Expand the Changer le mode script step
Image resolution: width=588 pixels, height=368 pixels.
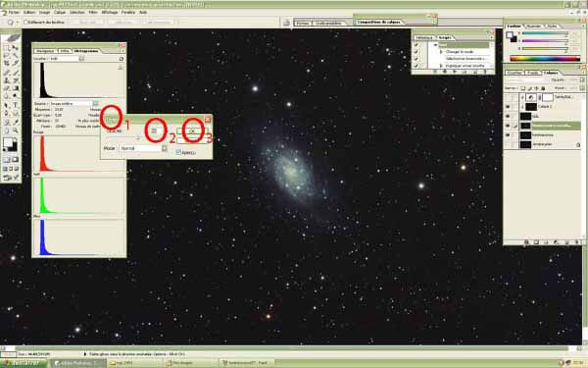441,52
